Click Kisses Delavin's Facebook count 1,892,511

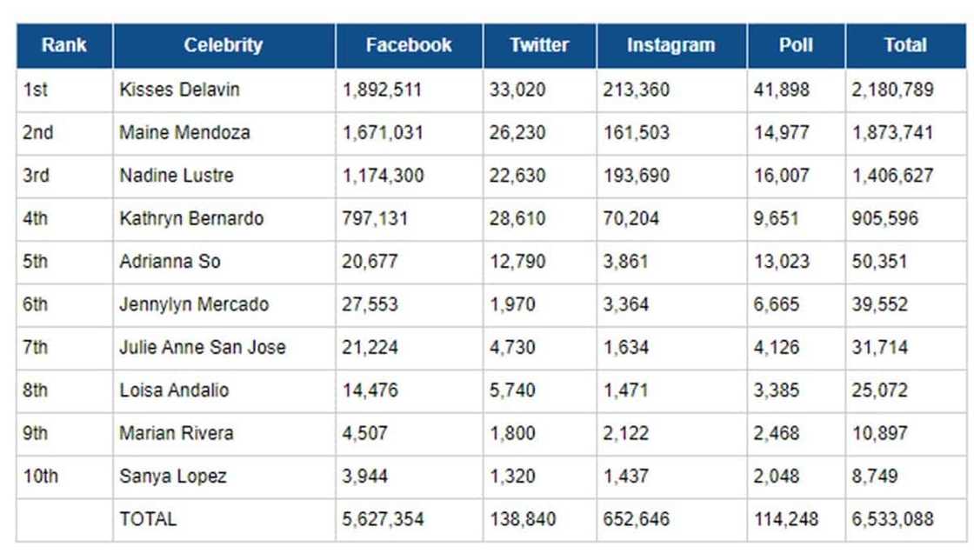(384, 90)
